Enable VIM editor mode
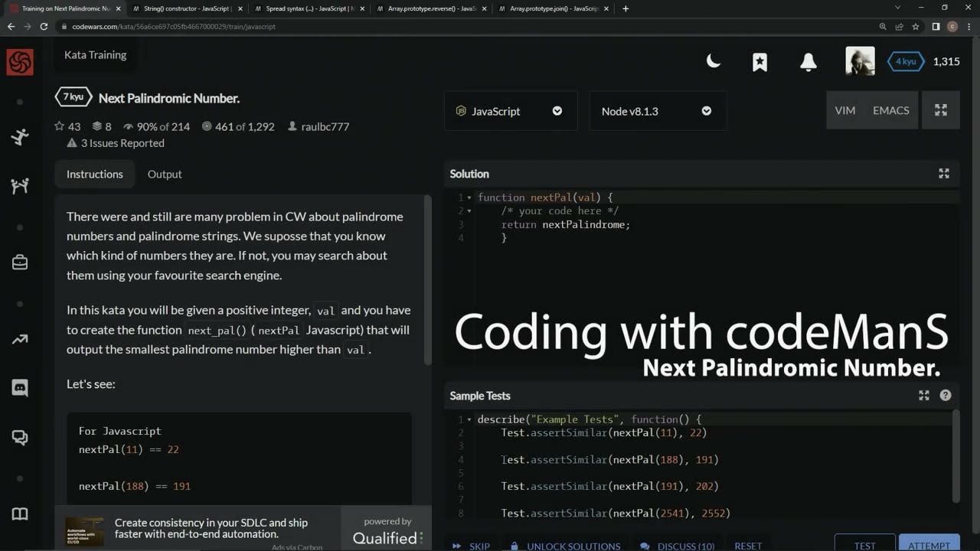The image size is (980, 551). point(845,110)
